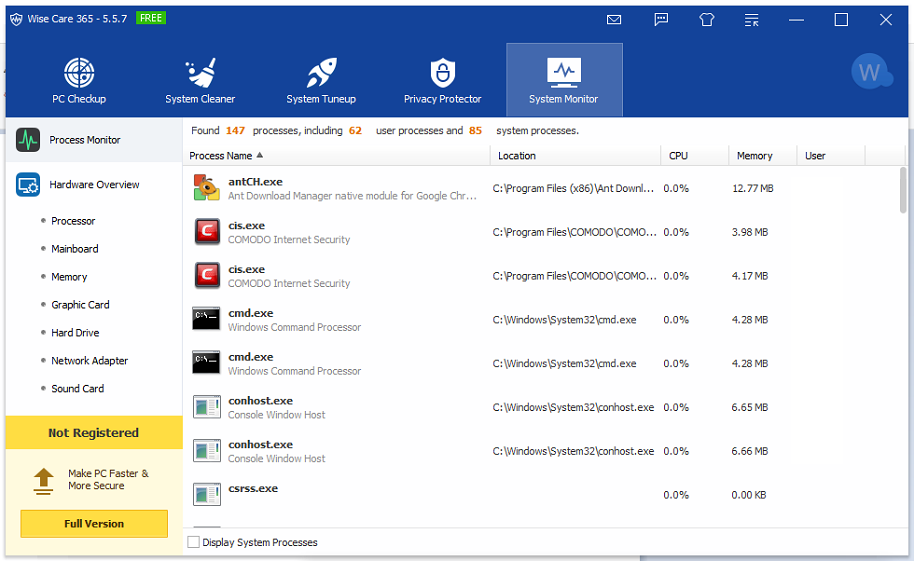Click the cis.exe icon with 4.17 MB
Viewport: 914px width, 561px height.
(207, 275)
